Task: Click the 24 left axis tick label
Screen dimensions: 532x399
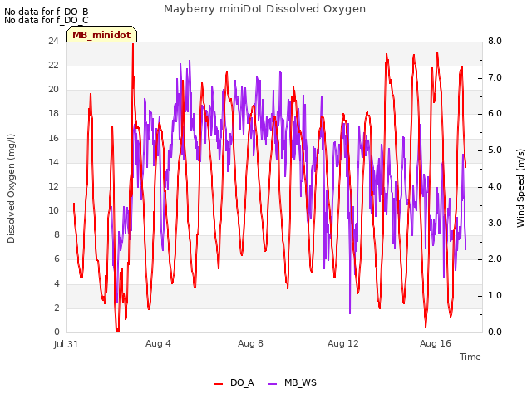Action: click(53, 41)
